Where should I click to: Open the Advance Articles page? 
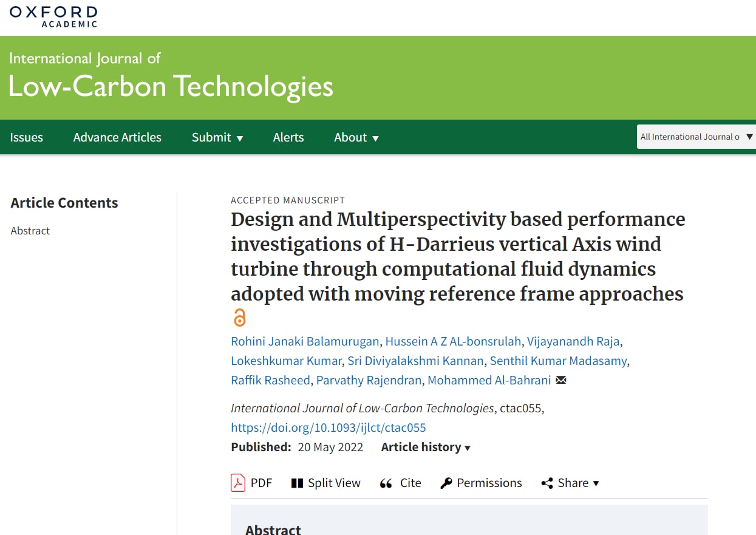point(117,137)
